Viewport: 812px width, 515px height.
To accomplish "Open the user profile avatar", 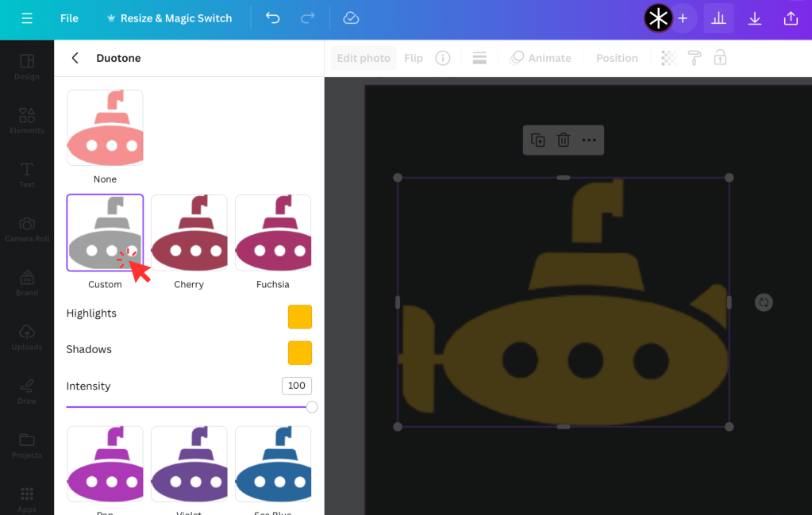I will point(658,18).
